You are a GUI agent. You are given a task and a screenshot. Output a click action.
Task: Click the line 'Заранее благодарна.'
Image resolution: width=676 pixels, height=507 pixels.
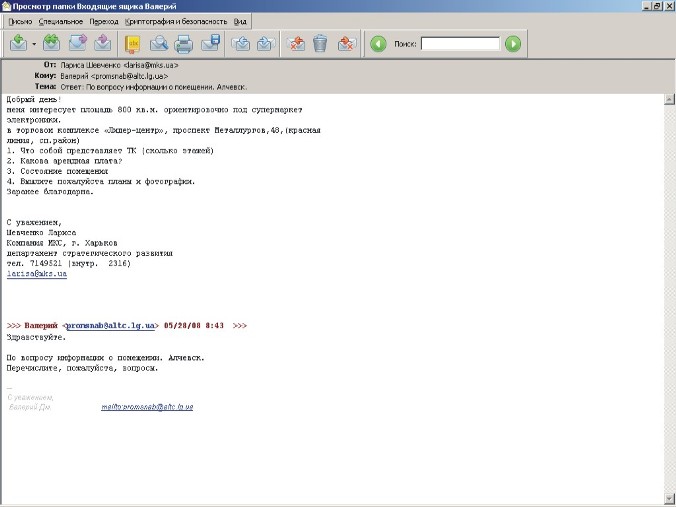pyautogui.click(x=50, y=192)
